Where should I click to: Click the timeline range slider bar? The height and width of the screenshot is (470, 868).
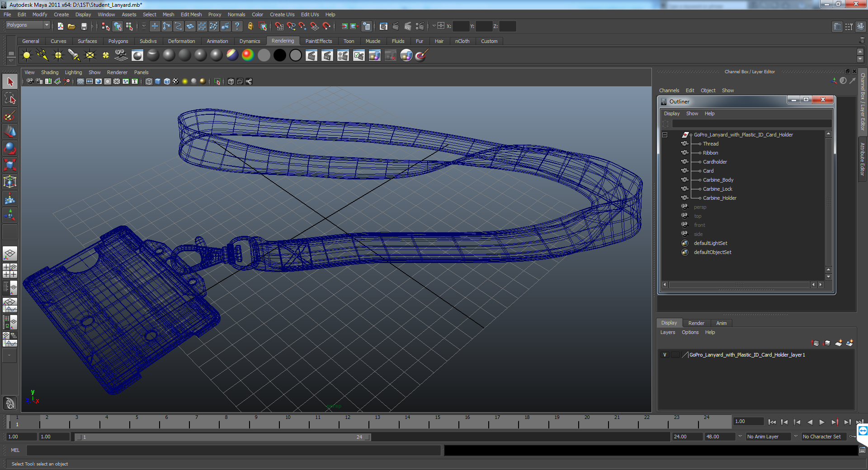222,437
